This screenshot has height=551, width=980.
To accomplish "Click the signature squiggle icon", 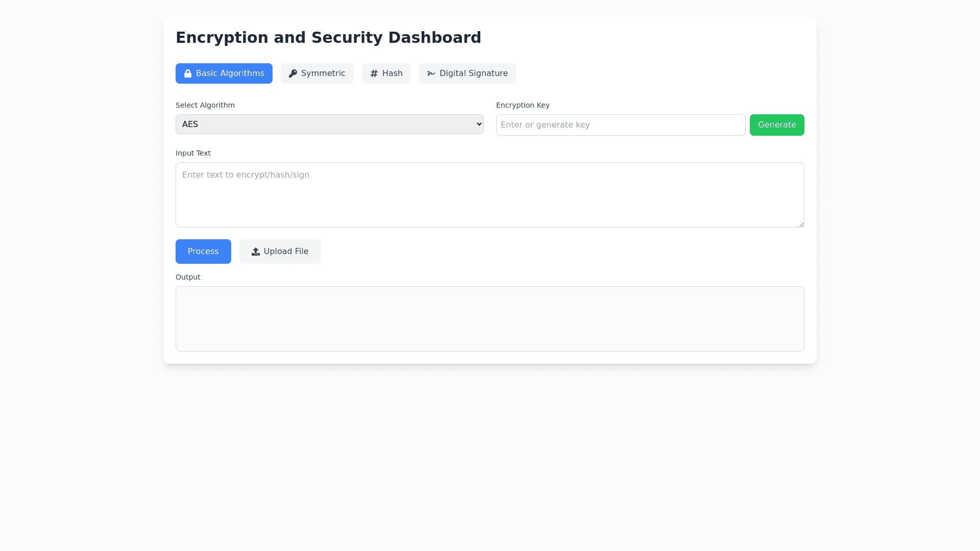I will [x=431, y=73].
